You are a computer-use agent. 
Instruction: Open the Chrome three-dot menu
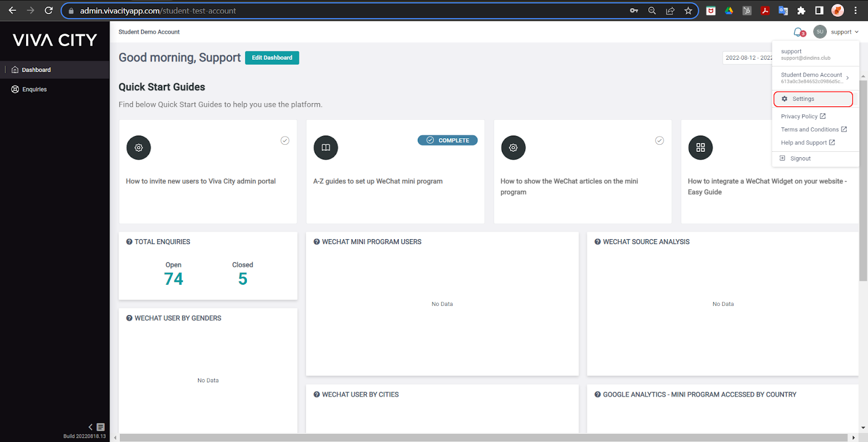[856, 10]
